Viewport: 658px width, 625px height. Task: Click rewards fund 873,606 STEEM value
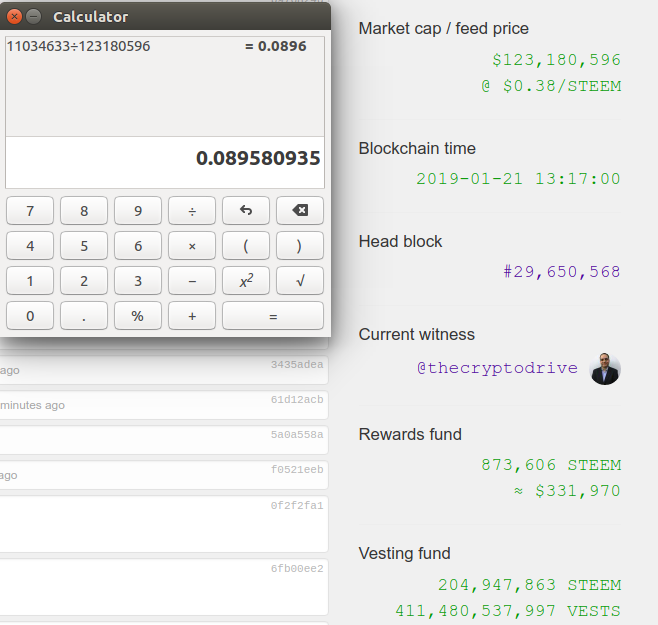pyautogui.click(x=551, y=465)
